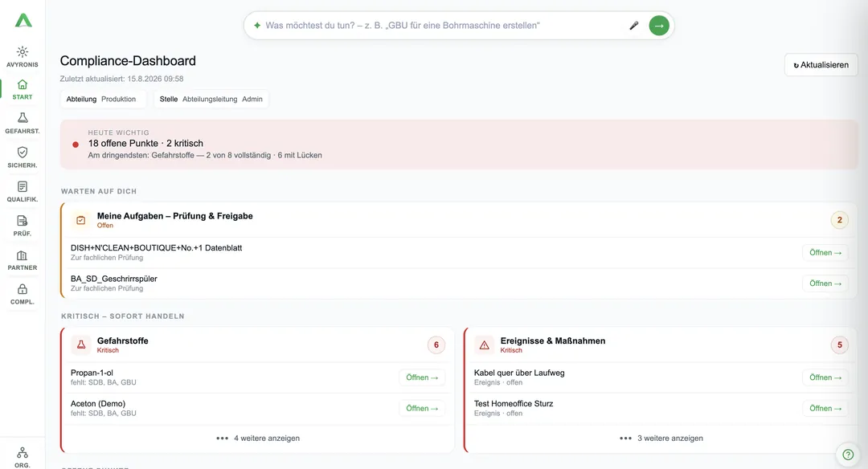The width and height of the screenshot is (868, 469).
Task: Click 'Meine Aufgaben – Prüfung & Freigabe' heading
Action: tap(175, 216)
